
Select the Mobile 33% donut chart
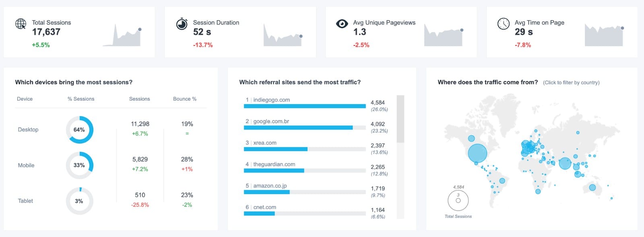(x=79, y=165)
